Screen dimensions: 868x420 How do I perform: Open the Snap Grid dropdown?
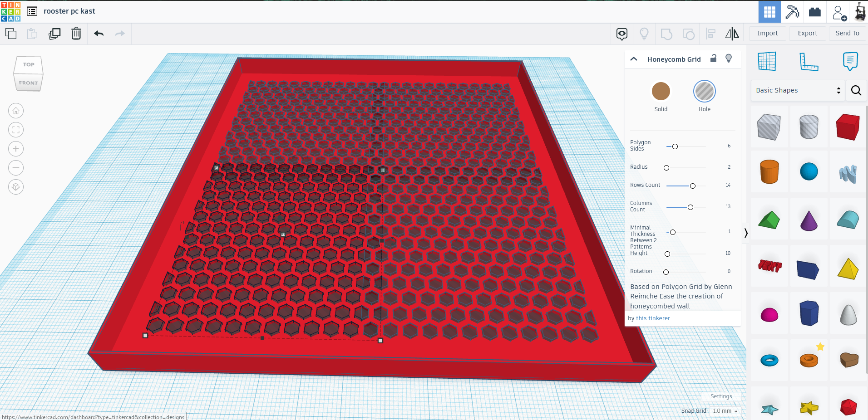(724, 411)
